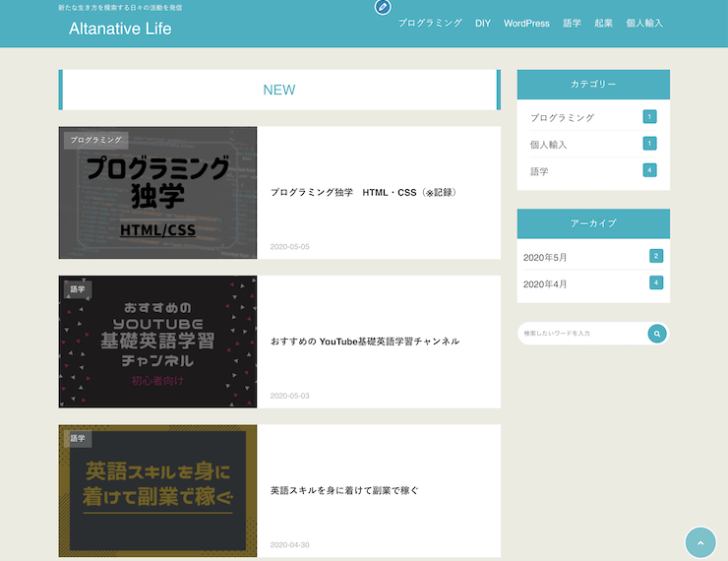
Task: Click the プログラミング独学 HTML/CSS post thumbnail
Action: pos(157,193)
